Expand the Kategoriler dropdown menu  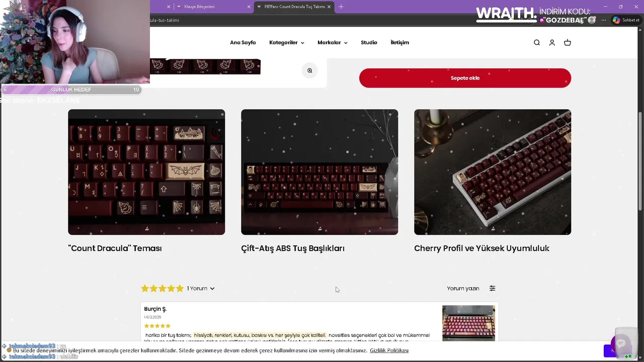[x=286, y=43]
